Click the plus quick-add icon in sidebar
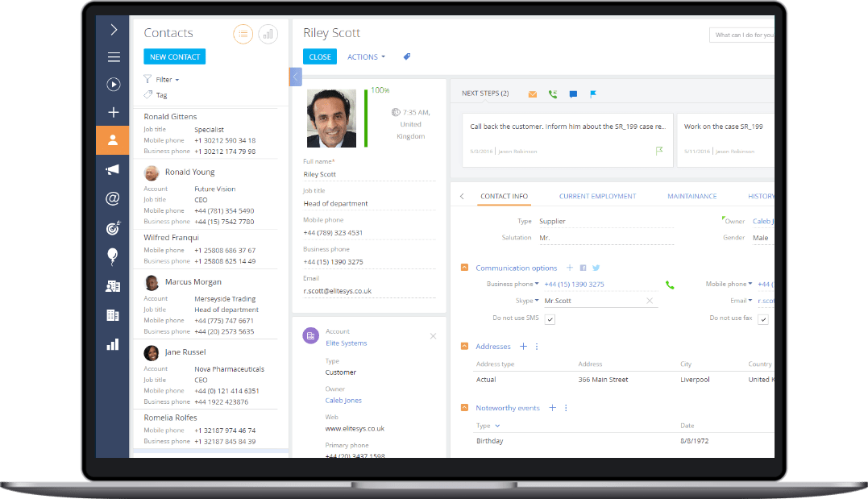 [x=113, y=112]
